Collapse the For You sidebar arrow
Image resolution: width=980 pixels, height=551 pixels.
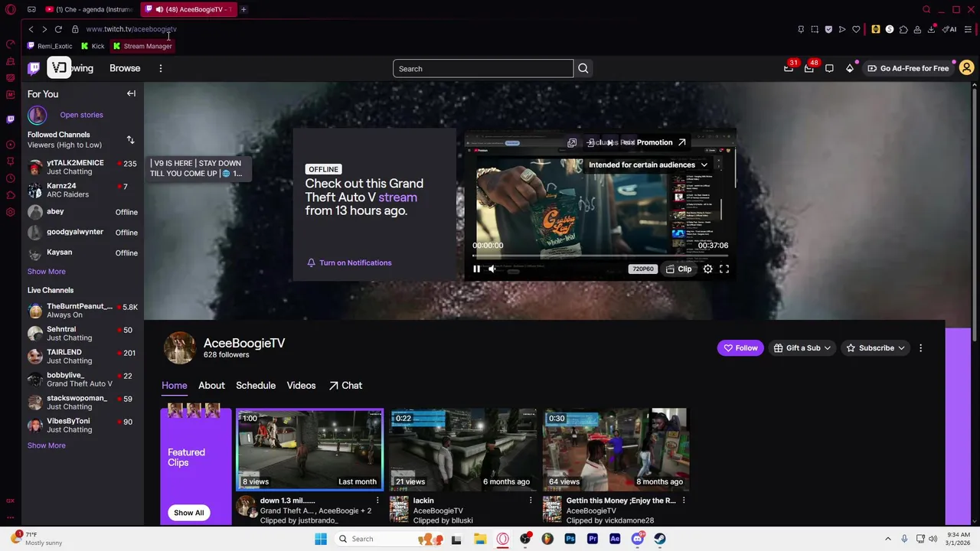coord(131,94)
